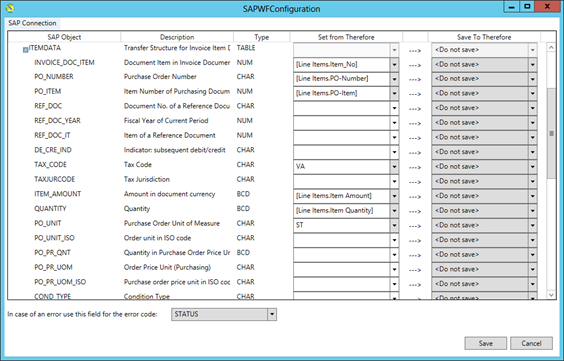This screenshot has width=564, height=361.
Task: Open Set from Therefore dropdown for PO_UNIT
Action: [394, 226]
